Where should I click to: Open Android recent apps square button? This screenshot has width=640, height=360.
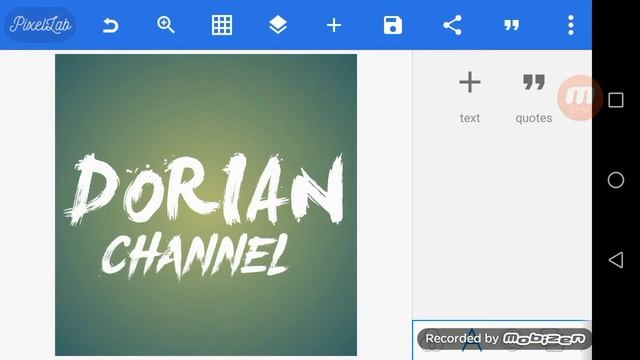click(x=616, y=100)
